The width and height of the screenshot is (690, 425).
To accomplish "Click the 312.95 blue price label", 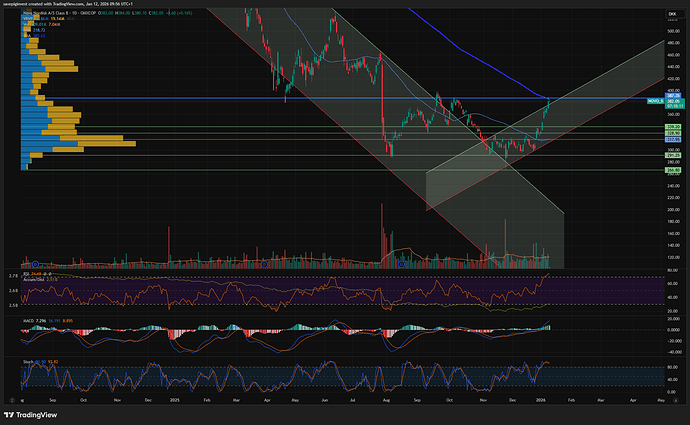I will coord(673,140).
